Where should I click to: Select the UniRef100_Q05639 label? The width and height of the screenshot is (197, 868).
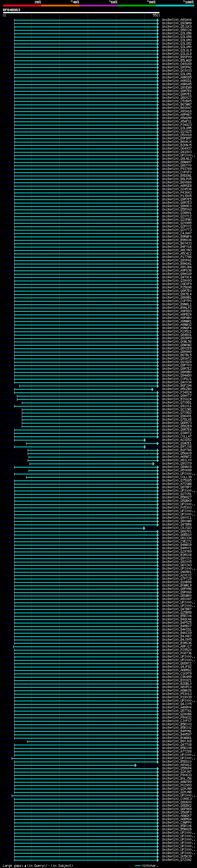coord(177,856)
